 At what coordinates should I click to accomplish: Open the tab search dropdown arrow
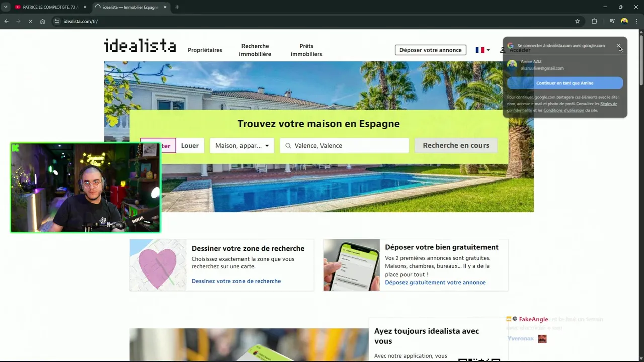click(x=5, y=7)
